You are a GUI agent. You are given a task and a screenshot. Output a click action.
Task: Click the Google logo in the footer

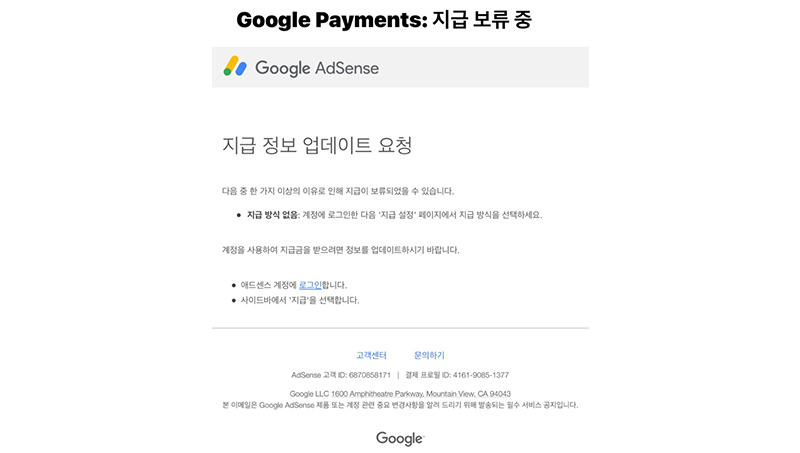tap(400, 438)
